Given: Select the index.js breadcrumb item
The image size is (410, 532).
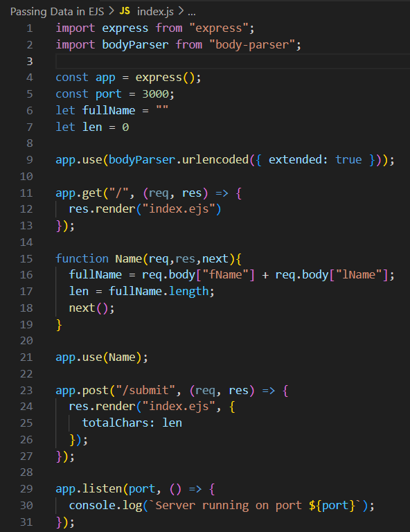Looking at the screenshot, I should pyautogui.click(x=155, y=12).
